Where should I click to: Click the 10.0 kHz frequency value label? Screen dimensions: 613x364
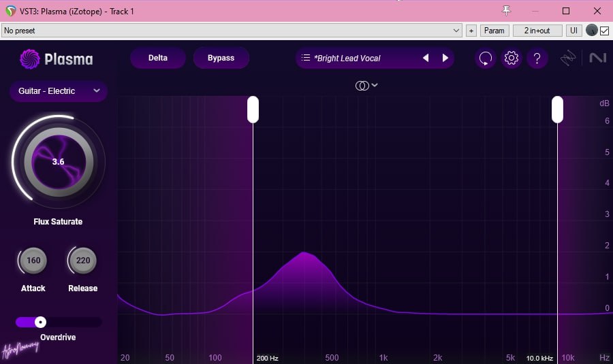(539, 358)
